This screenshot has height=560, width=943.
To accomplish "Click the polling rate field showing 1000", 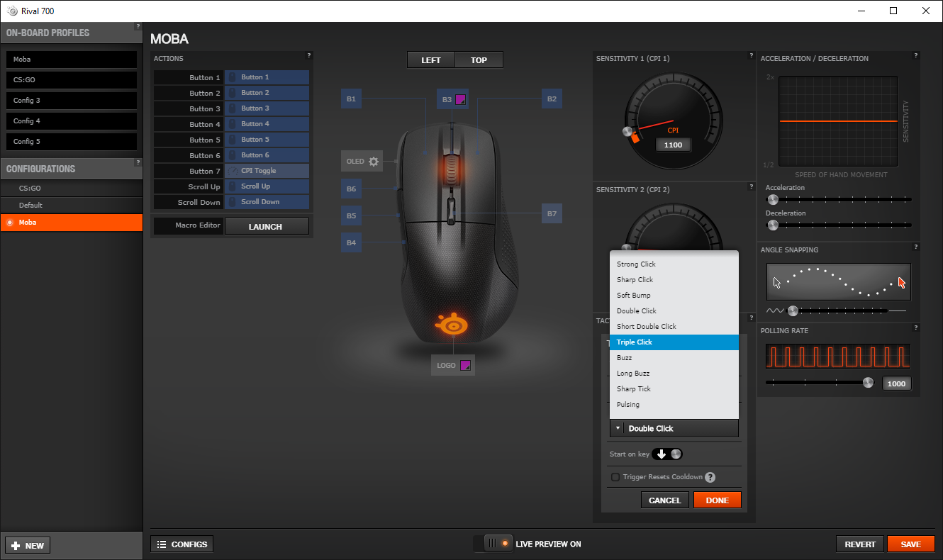I will pyautogui.click(x=897, y=383).
